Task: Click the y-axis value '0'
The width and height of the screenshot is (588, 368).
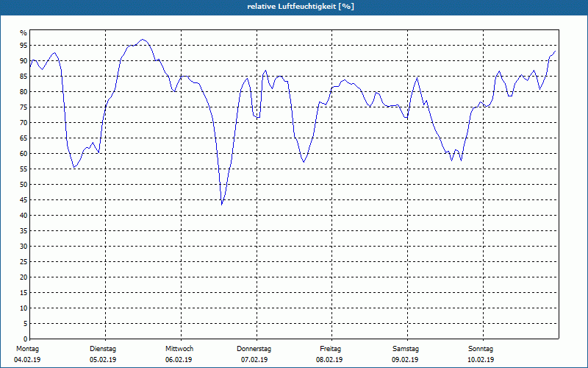Action: coord(26,339)
